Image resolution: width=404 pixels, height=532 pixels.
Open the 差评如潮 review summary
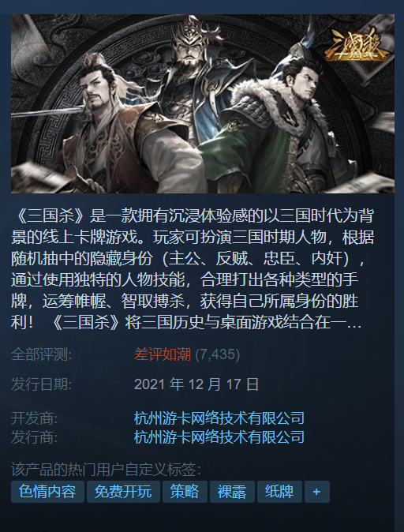pos(163,354)
